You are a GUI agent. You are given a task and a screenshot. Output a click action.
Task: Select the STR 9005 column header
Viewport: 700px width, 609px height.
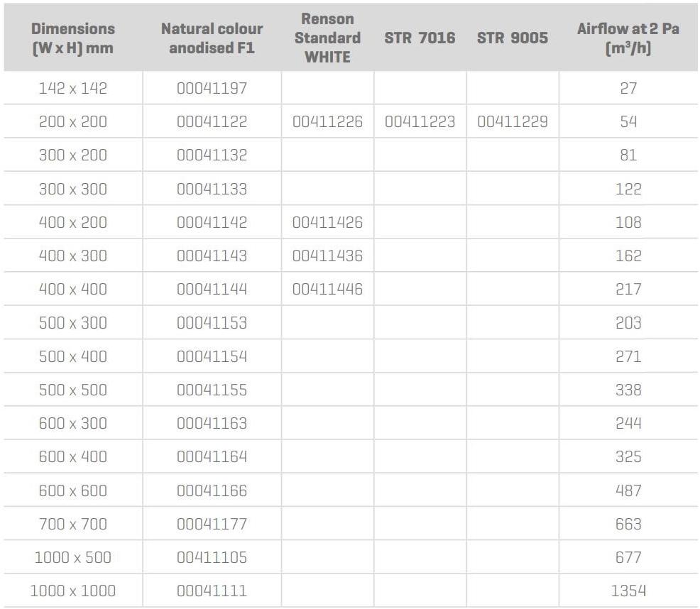(513, 38)
